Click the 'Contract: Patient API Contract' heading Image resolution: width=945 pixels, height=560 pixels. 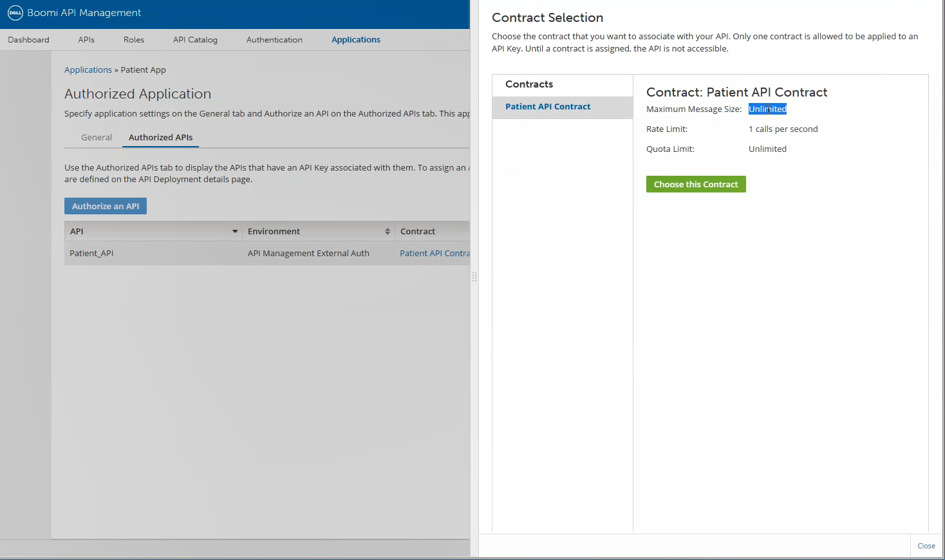coord(736,92)
